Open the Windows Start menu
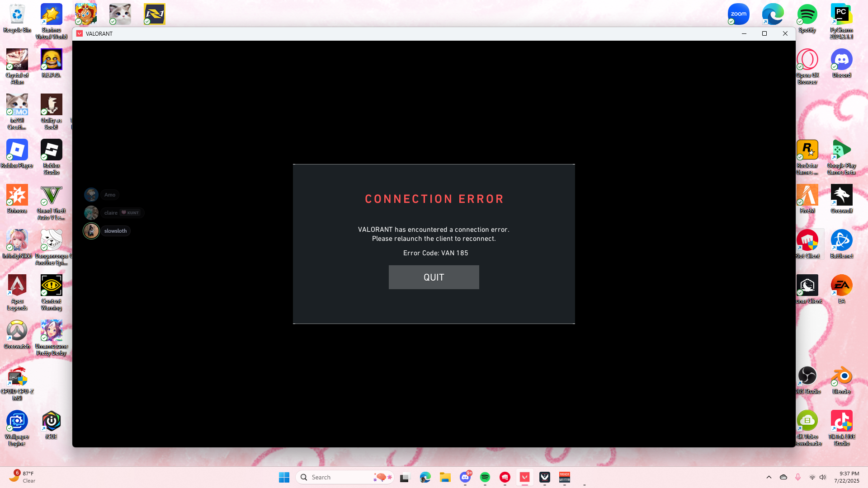 [x=284, y=477]
